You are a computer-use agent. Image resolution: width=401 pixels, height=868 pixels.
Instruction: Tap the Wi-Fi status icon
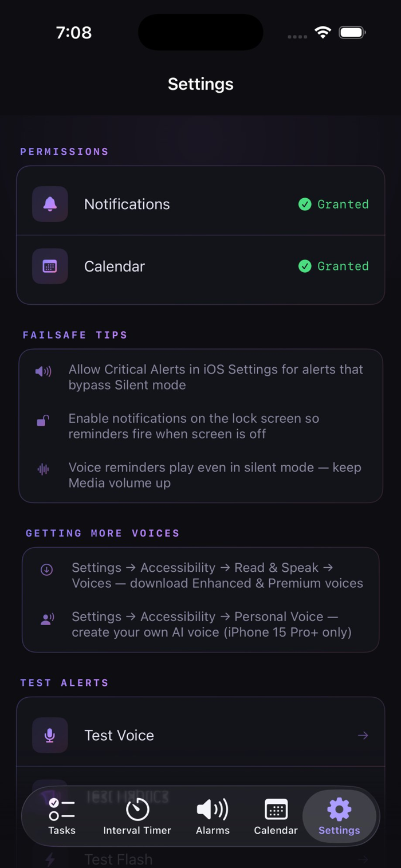click(x=323, y=33)
